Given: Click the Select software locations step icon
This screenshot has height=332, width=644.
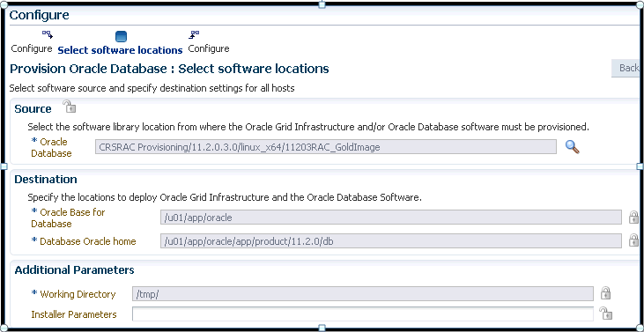Looking at the screenshot, I should click(x=121, y=36).
